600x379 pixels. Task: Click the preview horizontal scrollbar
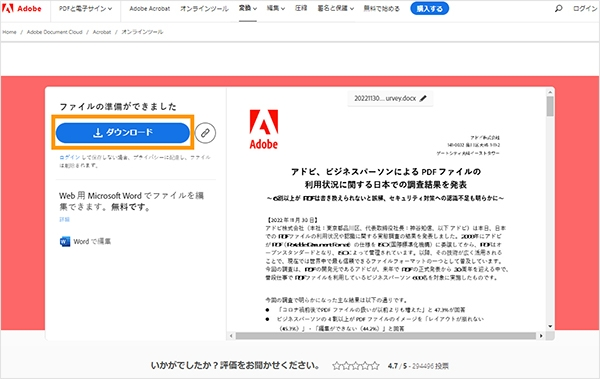coord(386,336)
